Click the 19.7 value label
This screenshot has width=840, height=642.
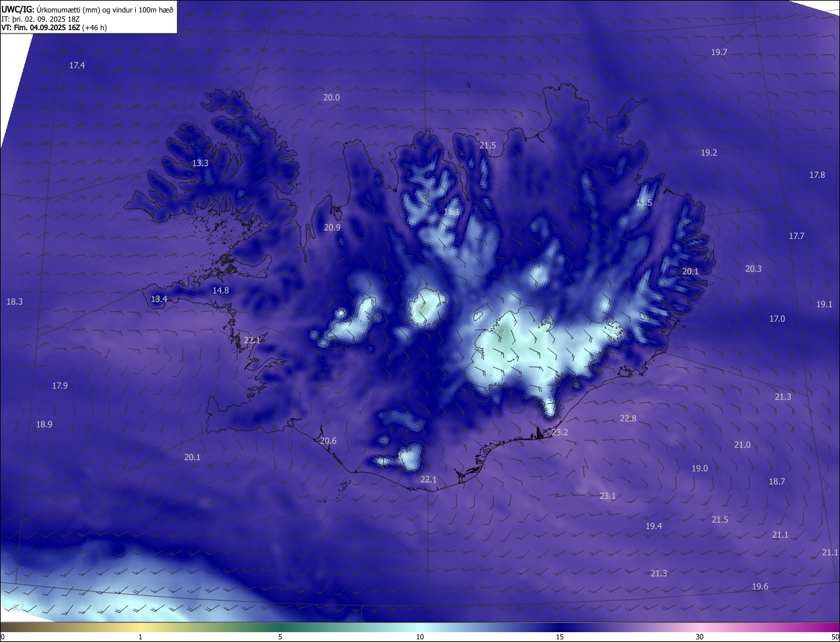coord(719,52)
